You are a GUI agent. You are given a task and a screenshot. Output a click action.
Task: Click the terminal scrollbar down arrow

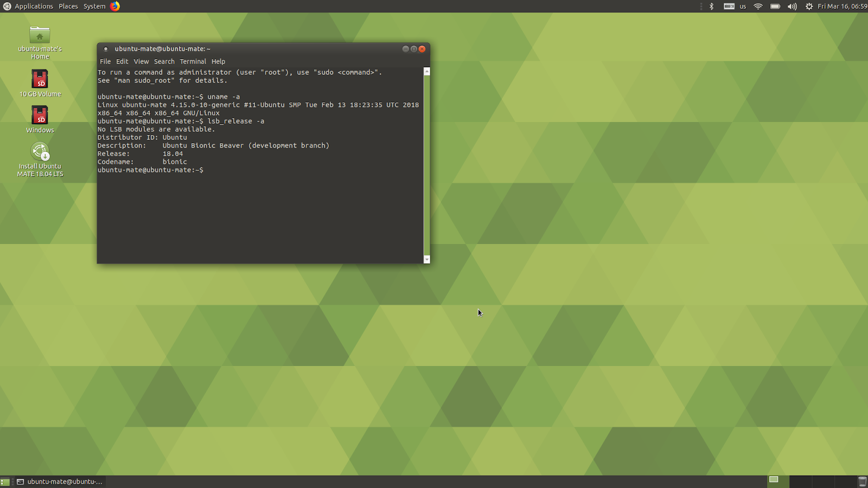tap(426, 259)
